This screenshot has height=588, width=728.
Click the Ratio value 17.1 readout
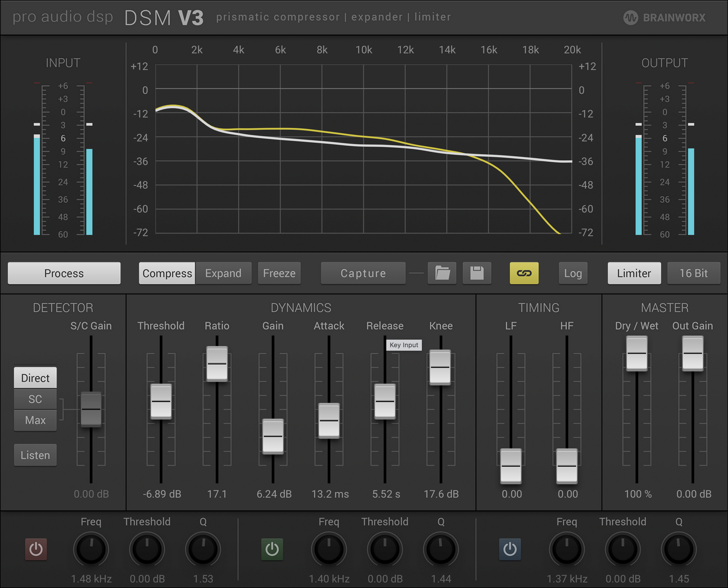(x=217, y=494)
